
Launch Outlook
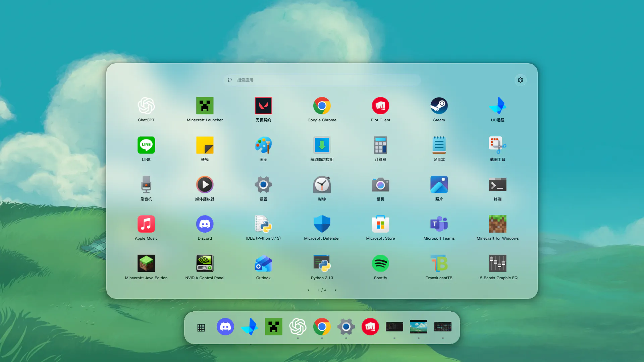point(263,263)
